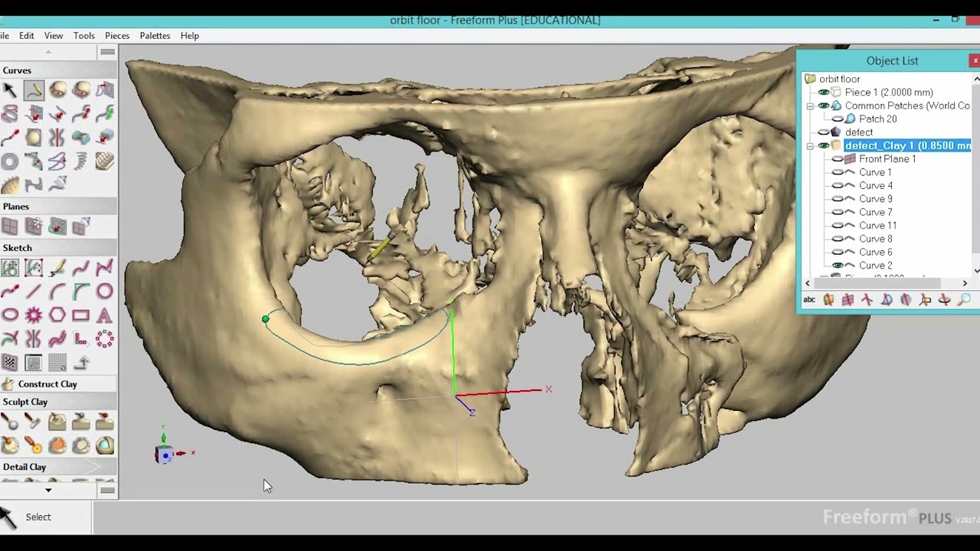Show Front Plane 1 visibility
This screenshot has height=551, width=980.
pyautogui.click(x=838, y=159)
